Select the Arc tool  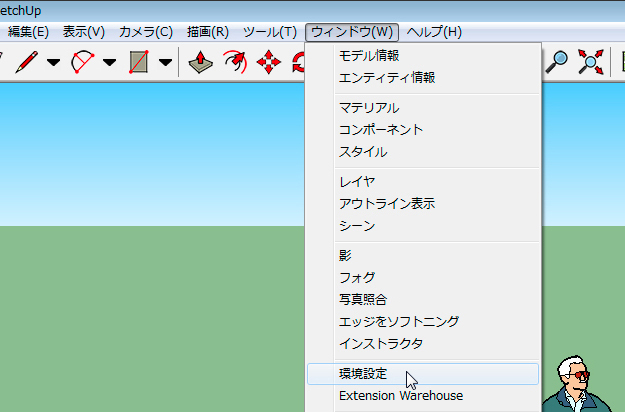tap(83, 62)
